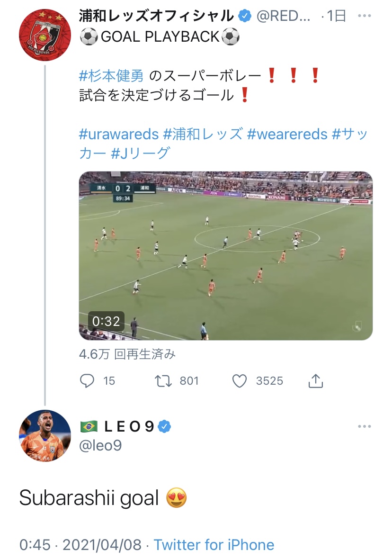Open the #浦和レッズ hashtag
Image resolution: width=392 pixels, height=559 pixels.
pyautogui.click(x=203, y=134)
